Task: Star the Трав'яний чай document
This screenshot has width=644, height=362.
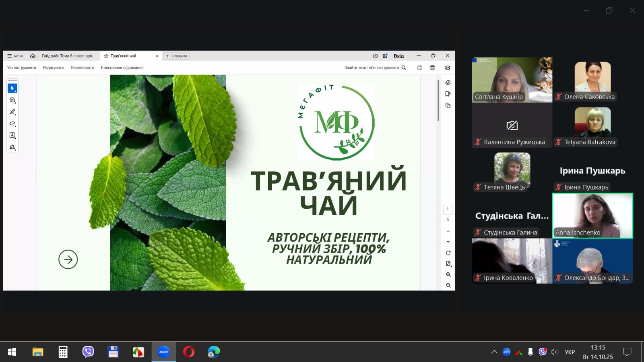Action: (x=106, y=56)
